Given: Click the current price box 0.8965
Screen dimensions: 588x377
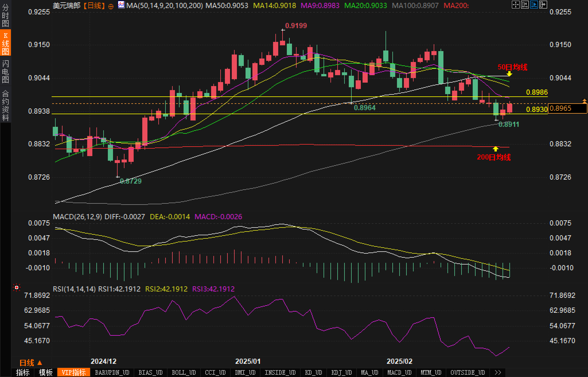Looking at the screenshot, I should point(567,108).
